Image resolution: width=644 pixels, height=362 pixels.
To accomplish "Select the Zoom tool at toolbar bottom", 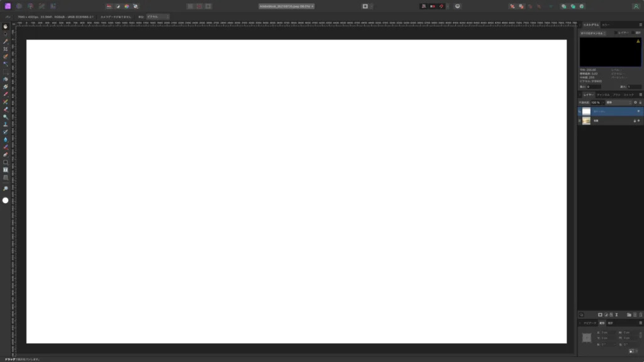I will click(4, 189).
